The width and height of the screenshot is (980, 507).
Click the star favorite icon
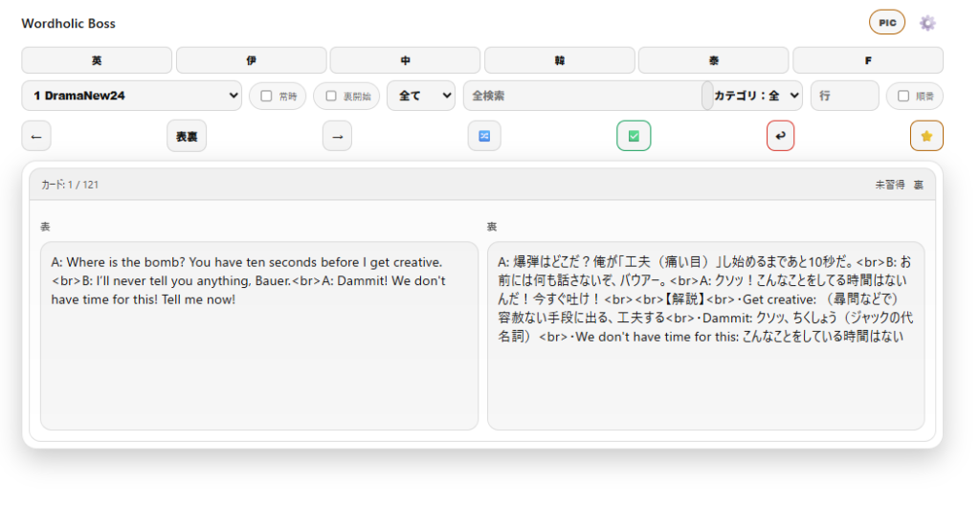(925, 136)
